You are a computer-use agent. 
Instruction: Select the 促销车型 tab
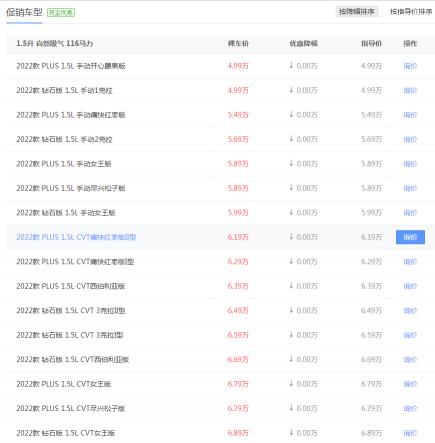click(24, 12)
